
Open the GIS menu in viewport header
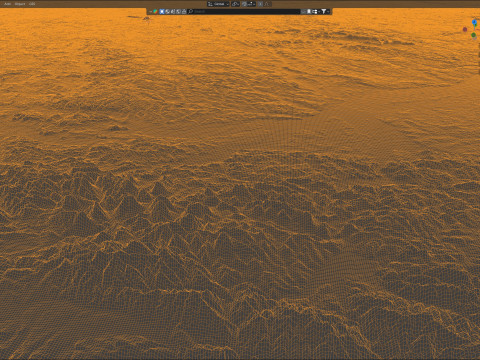pos(32,4)
